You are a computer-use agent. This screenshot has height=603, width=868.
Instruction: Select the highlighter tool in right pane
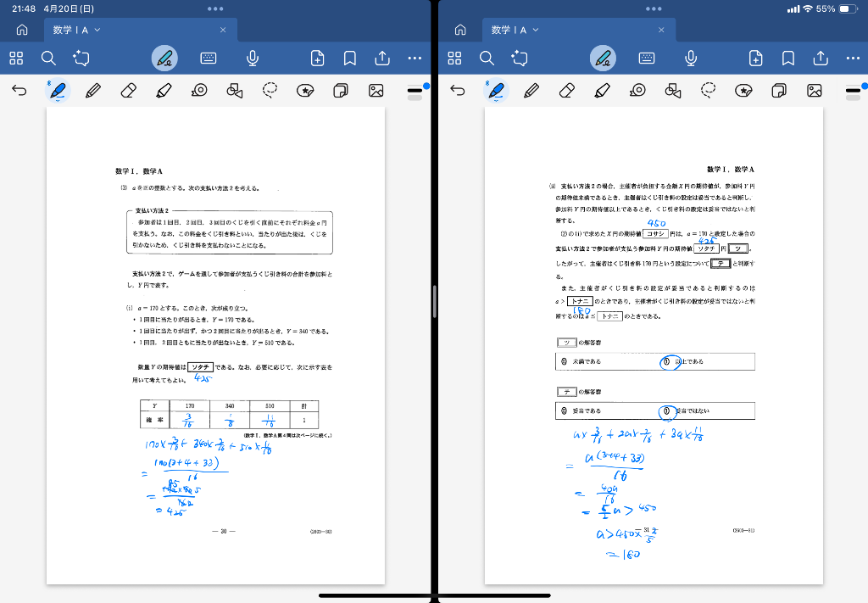(603, 90)
